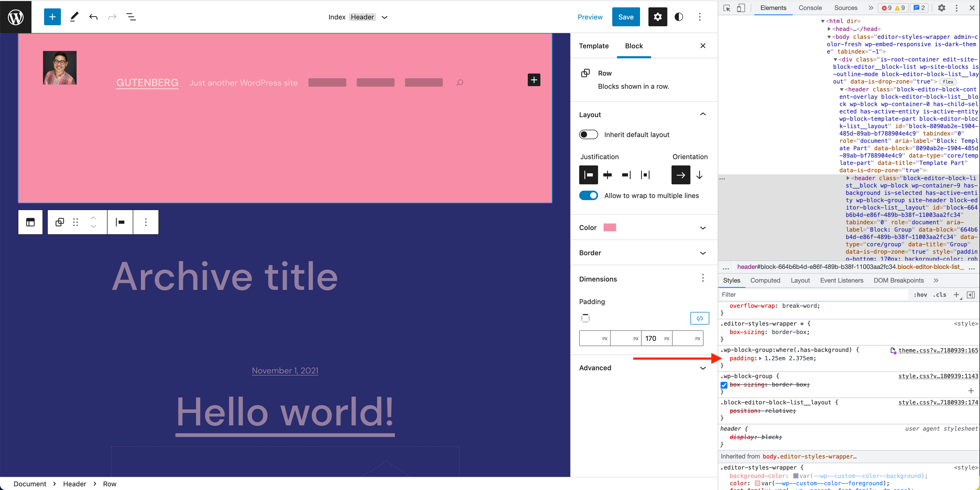Click the Template Part icon in block toolbar
This screenshot has width=980, height=490.
tap(30, 222)
